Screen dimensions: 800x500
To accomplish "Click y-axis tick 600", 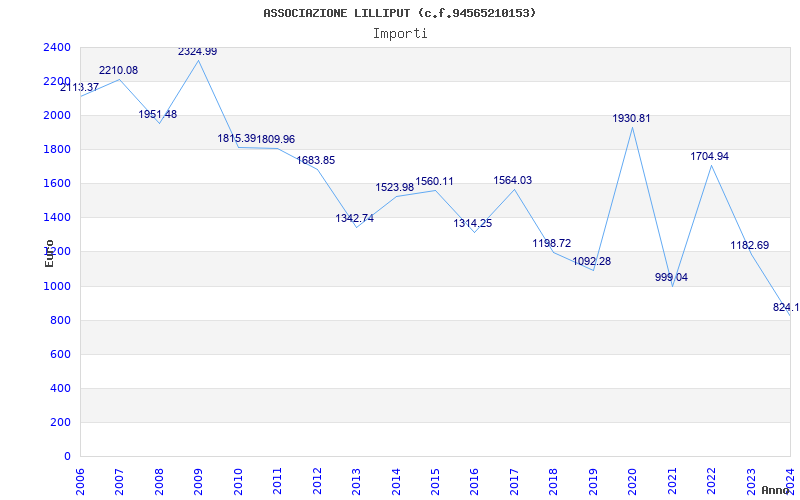I will 60,355.
